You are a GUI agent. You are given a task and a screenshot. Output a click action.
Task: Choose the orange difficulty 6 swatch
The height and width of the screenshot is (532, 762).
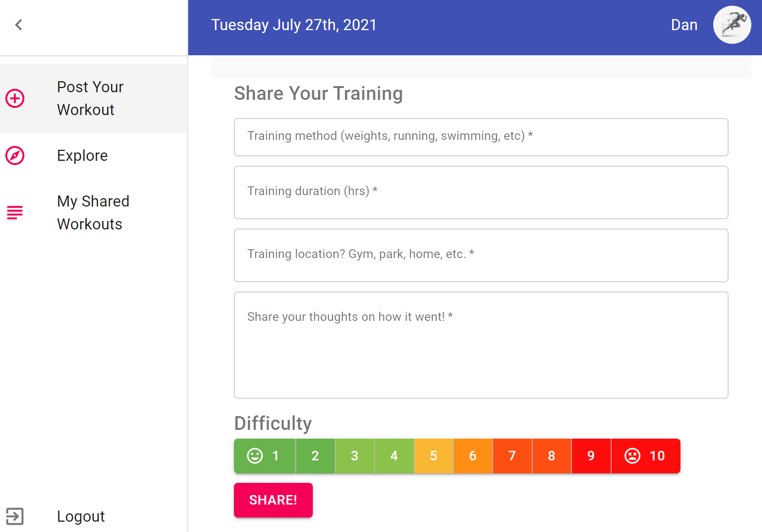click(x=473, y=456)
